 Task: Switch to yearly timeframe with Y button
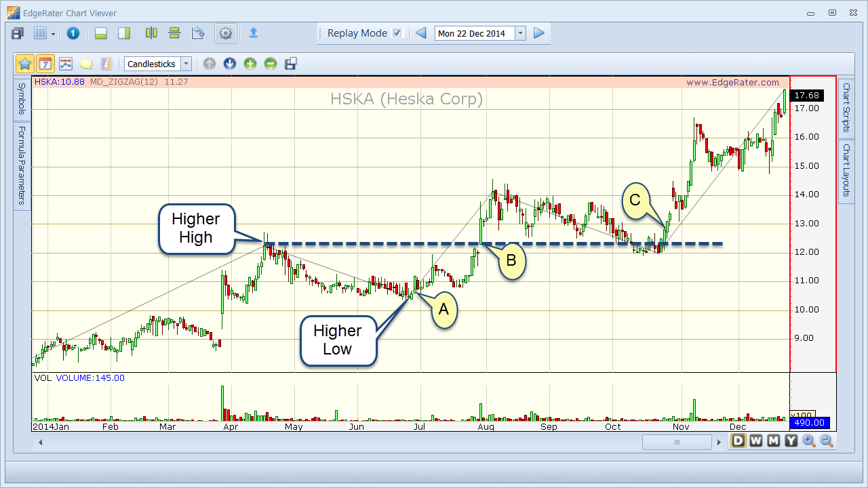click(791, 441)
